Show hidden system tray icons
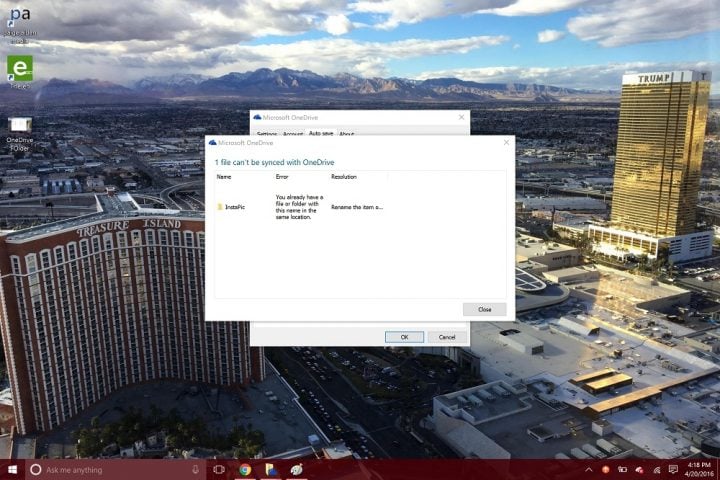Screen dimensions: 720x480 [589, 469]
